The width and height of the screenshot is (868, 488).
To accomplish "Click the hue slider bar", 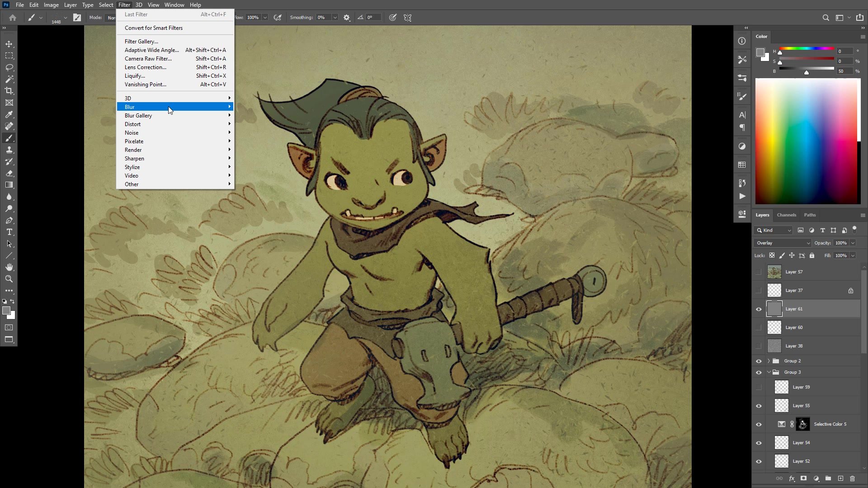I will (x=807, y=48).
